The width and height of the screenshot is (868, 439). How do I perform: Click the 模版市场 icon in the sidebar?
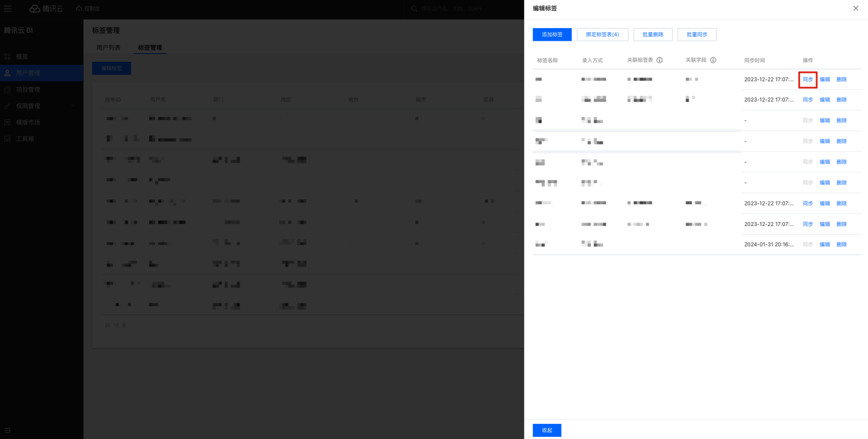point(8,122)
